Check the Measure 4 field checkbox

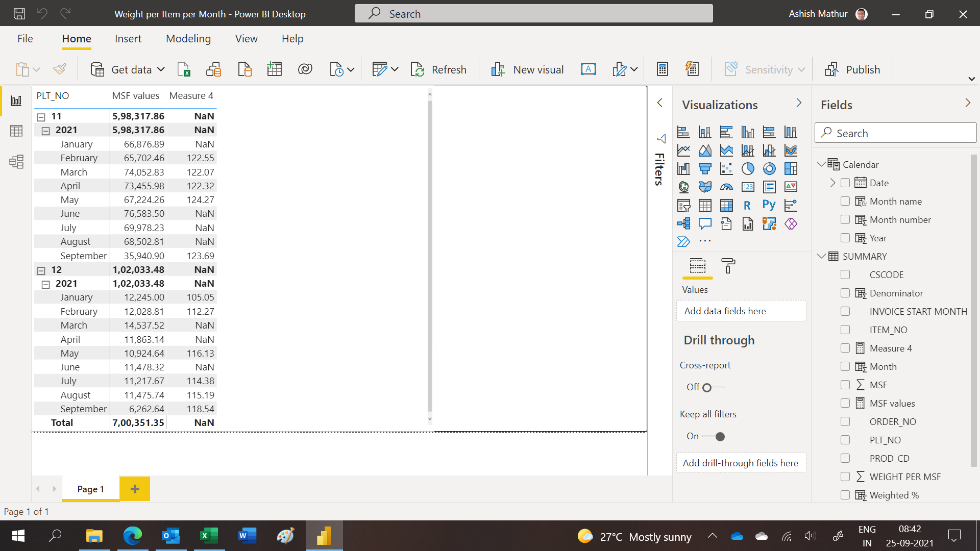click(845, 348)
